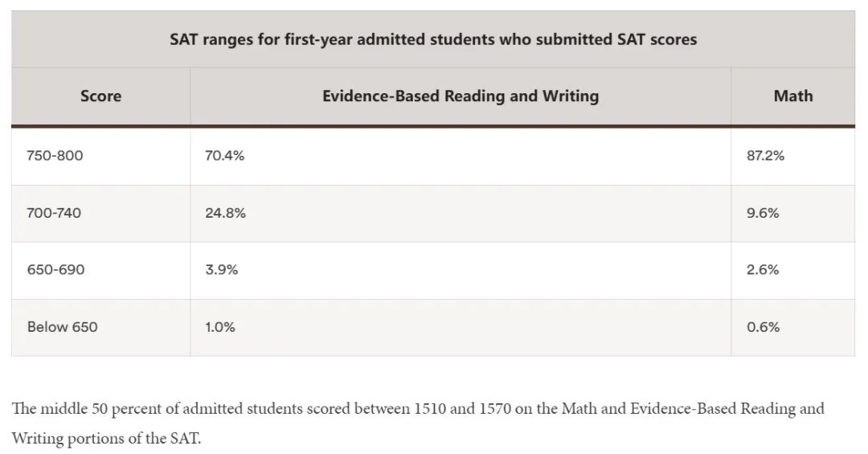Click the 1.0% reading and writing value
Screen dimensions: 868x454
219,327
